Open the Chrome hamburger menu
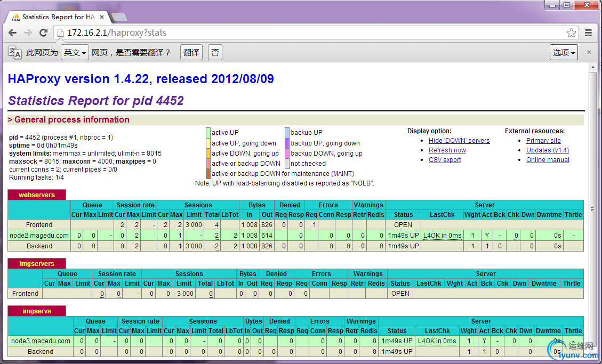The width and height of the screenshot is (602, 364). [x=588, y=33]
